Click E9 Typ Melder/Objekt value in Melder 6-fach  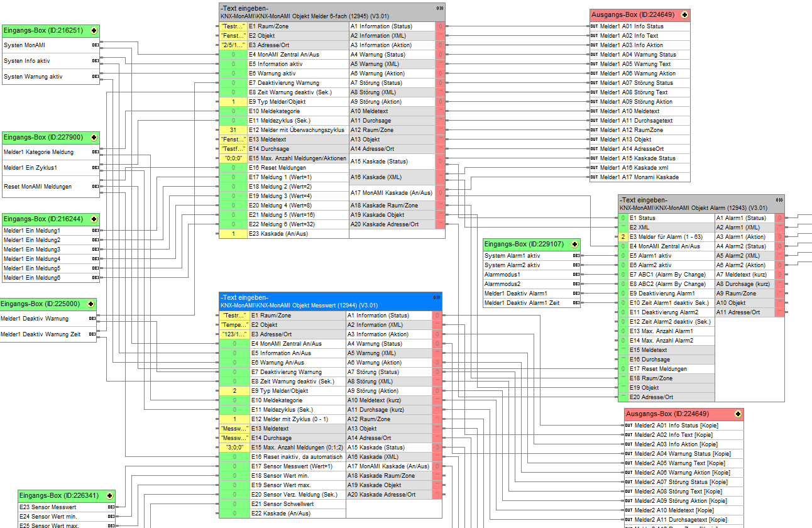(x=233, y=102)
